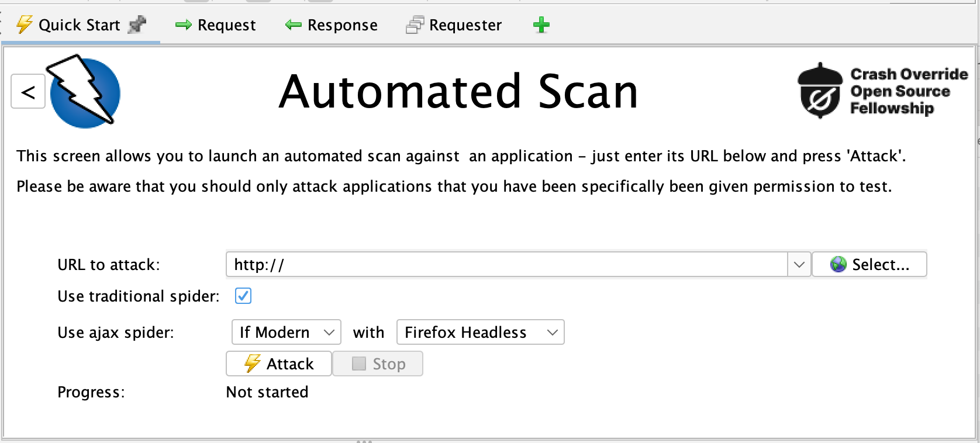
Task: Click the Stop button
Action: click(378, 364)
